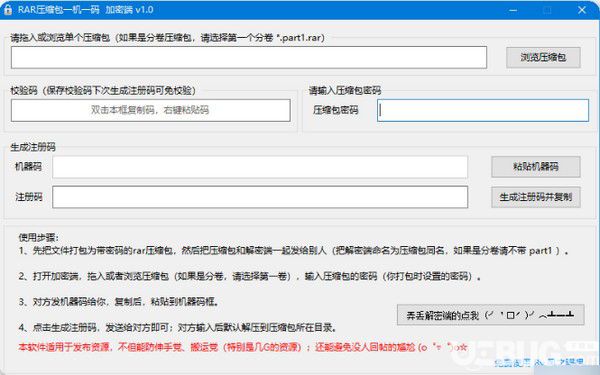
Task: Click step 1 text 先把文件打包
Action: (293, 251)
